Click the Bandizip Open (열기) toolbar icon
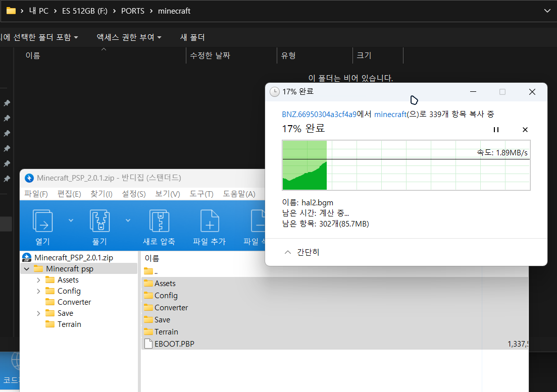Image resolution: width=557 pixels, height=392 pixels. (x=42, y=220)
